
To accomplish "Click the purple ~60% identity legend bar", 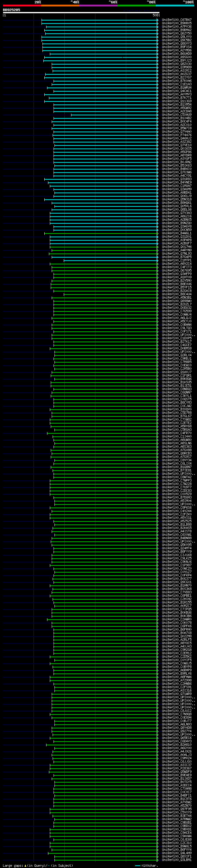I will coord(99,6).
